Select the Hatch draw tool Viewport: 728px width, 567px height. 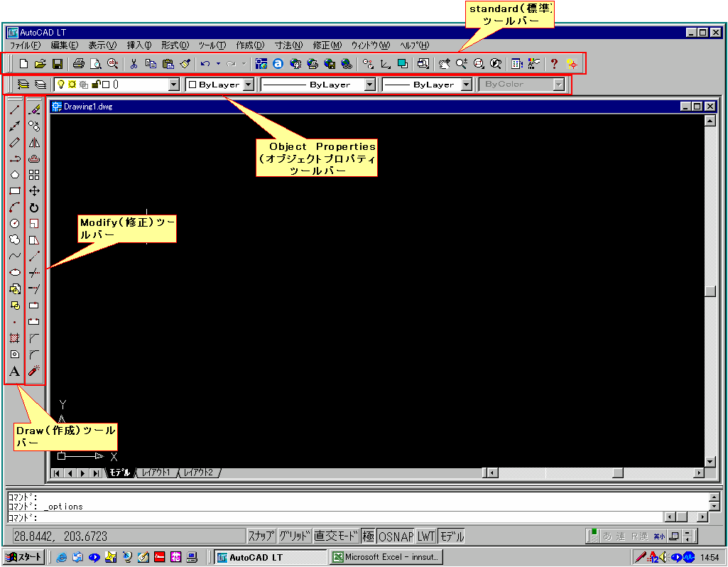tap(15, 338)
